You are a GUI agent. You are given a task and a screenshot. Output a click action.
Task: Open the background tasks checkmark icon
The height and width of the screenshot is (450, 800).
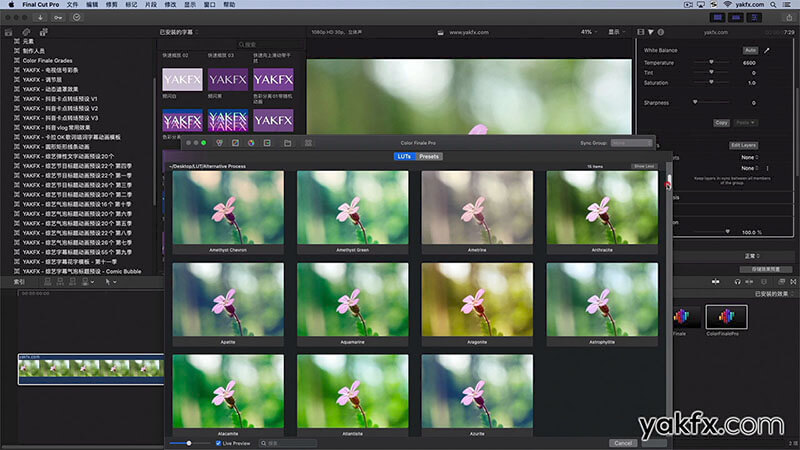[x=77, y=17]
